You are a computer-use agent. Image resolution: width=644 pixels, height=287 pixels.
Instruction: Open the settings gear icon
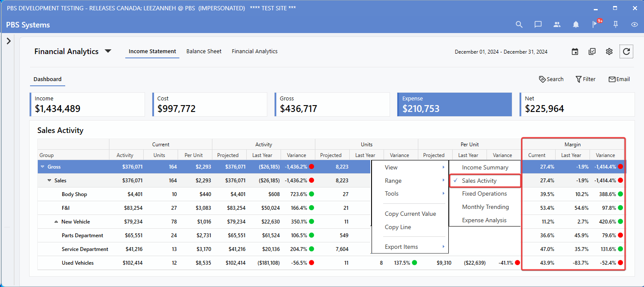click(609, 51)
